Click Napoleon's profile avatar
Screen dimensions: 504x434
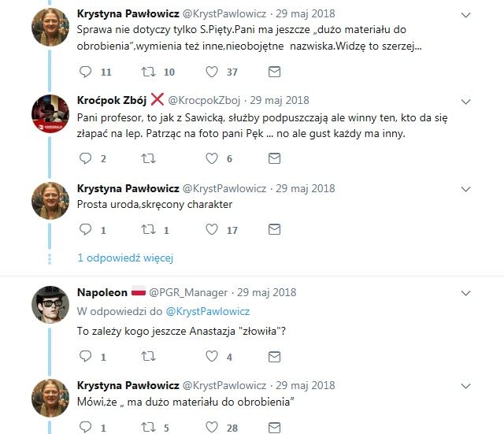click(52, 302)
